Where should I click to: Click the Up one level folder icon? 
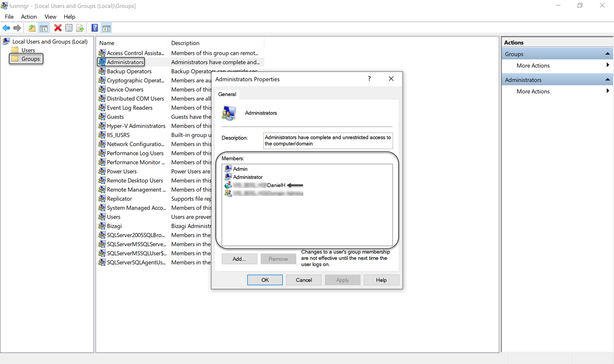pyautogui.click(x=32, y=28)
